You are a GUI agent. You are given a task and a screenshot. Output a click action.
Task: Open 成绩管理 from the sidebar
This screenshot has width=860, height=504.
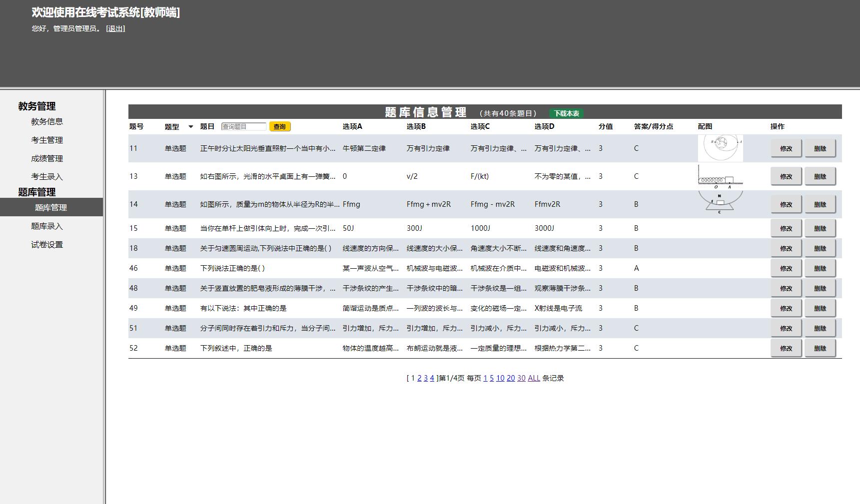pyautogui.click(x=47, y=158)
